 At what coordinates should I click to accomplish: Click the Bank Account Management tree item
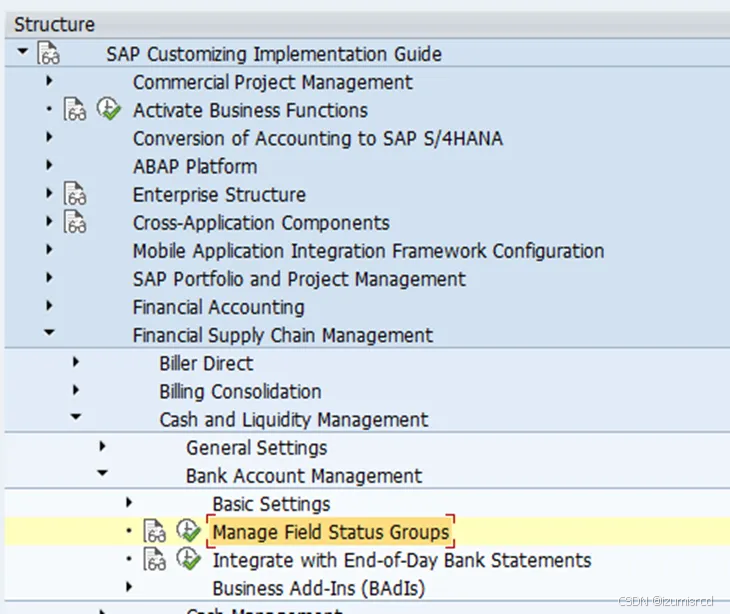304,476
